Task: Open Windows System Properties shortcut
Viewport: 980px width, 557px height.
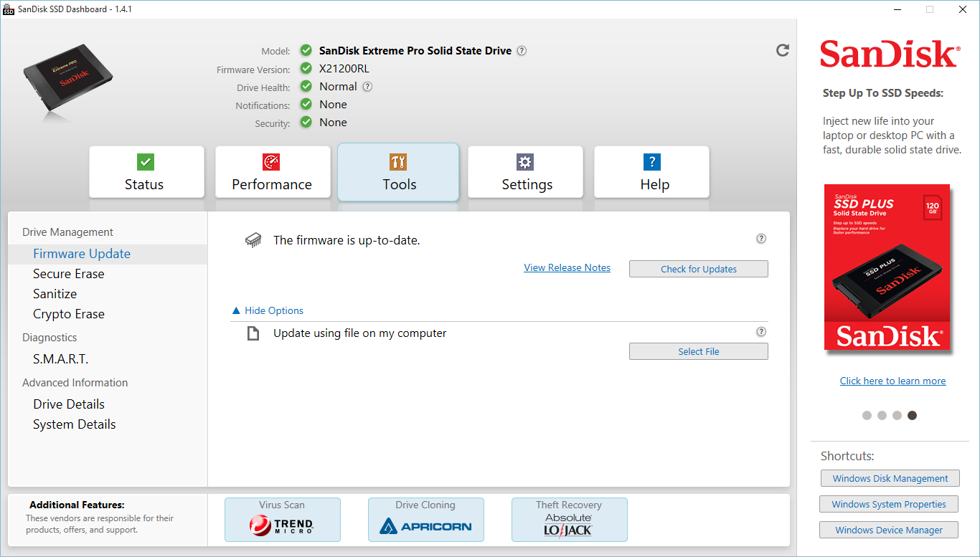Action: pos(889,504)
